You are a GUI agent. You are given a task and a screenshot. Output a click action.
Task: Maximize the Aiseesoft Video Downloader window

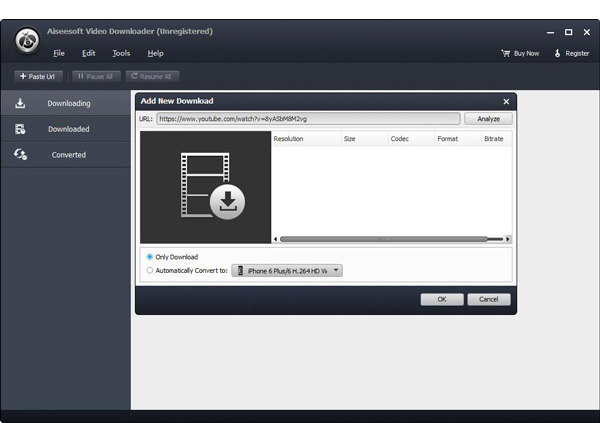tap(569, 33)
